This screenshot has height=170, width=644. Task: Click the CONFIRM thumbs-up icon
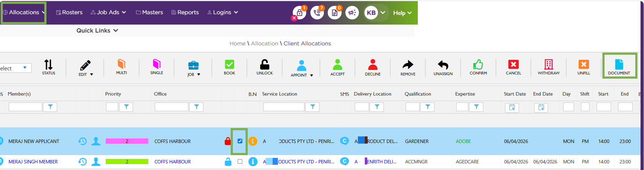click(x=478, y=65)
